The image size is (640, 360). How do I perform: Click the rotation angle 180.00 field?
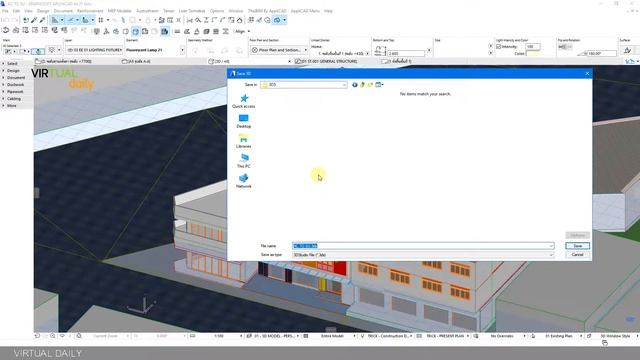coord(602,53)
